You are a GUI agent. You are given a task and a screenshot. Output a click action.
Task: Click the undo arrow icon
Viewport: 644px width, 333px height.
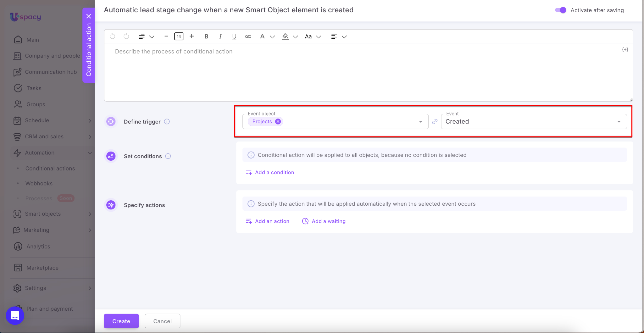pyautogui.click(x=112, y=36)
